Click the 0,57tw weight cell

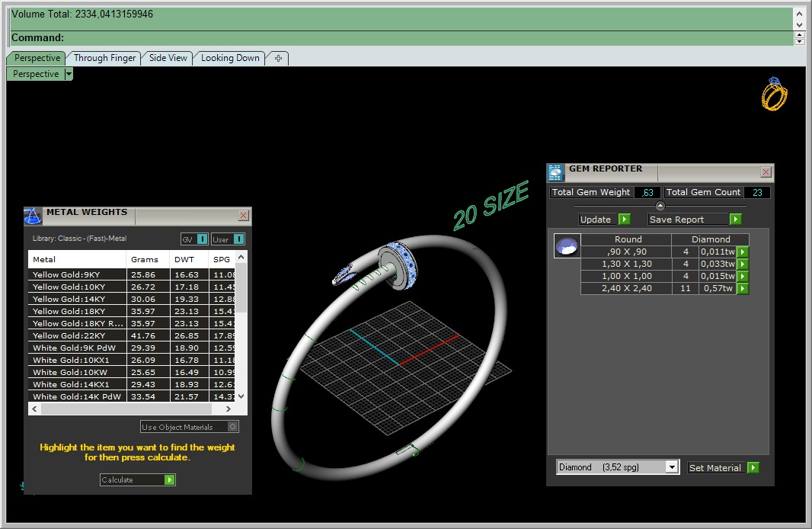[x=718, y=289]
